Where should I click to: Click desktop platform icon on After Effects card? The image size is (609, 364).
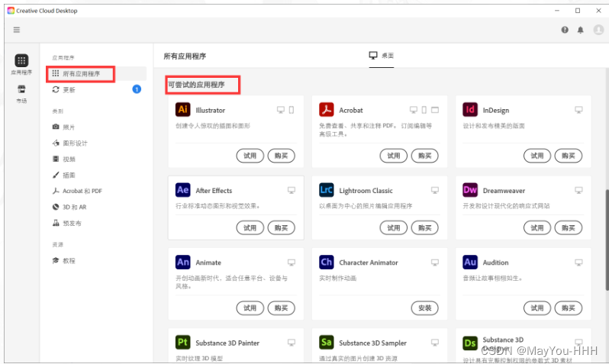292,190
